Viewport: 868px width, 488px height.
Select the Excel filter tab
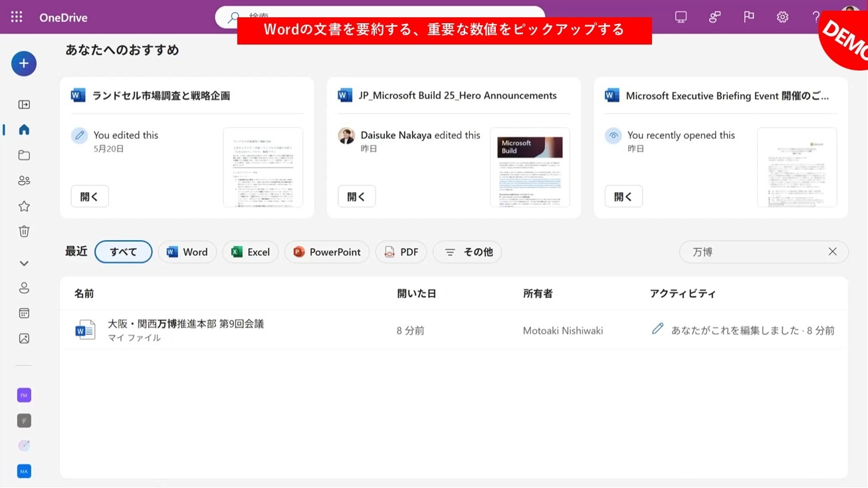[x=250, y=252]
